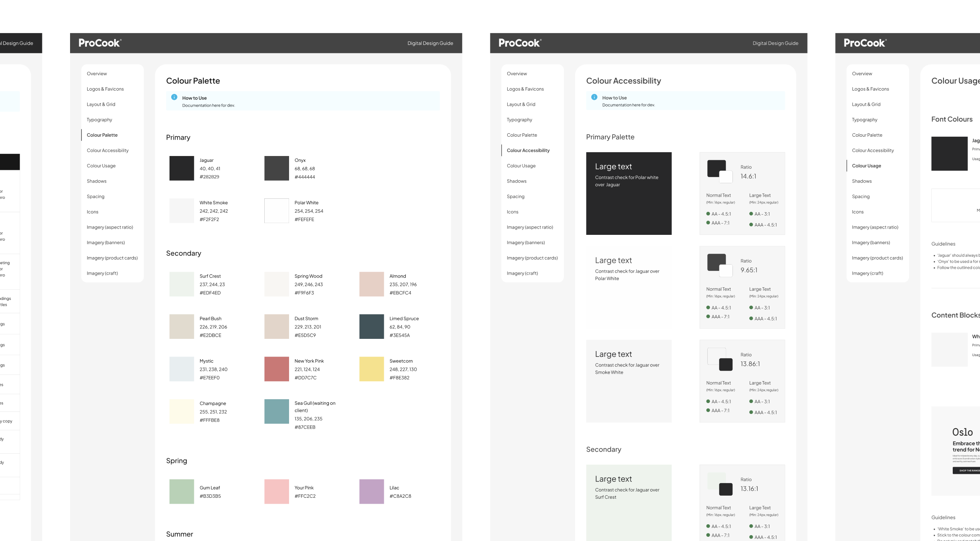Click the Secondary heading in Colour Palette
This screenshot has height=541, width=980.
point(184,253)
